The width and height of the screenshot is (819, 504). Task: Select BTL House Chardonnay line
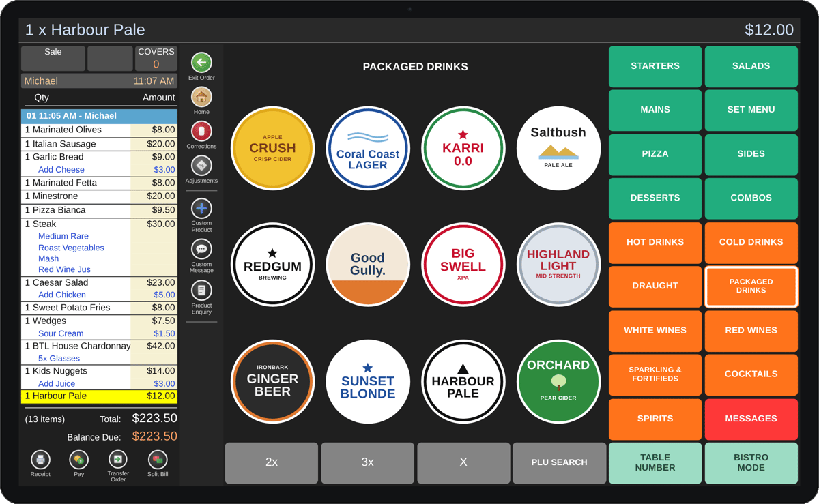tap(99, 346)
